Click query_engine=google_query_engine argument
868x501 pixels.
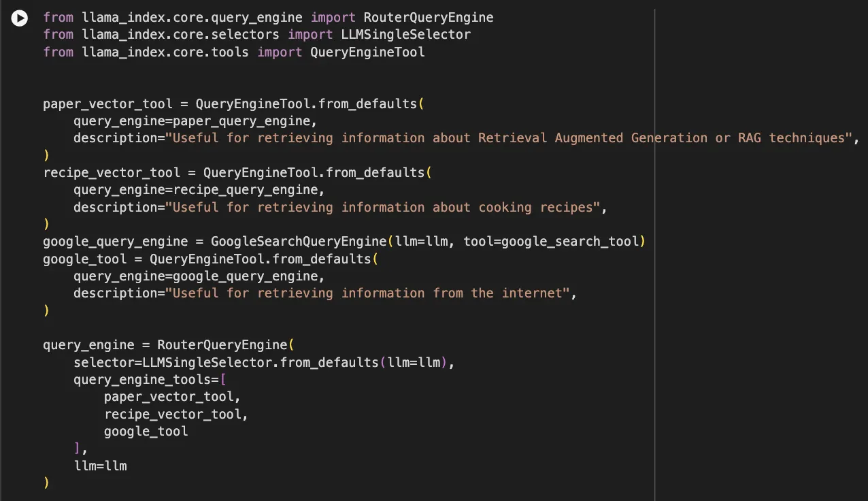click(199, 276)
